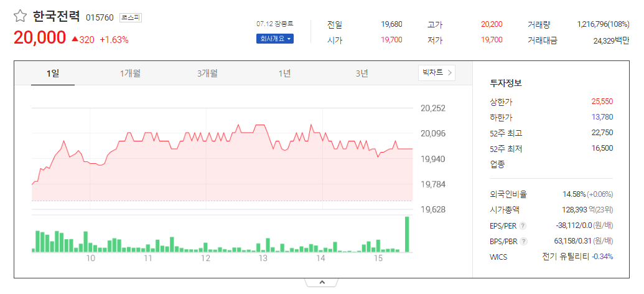Viewport: 644px width, 294px height.
Task: Click the 10 hour axis label
Action: 90,258
